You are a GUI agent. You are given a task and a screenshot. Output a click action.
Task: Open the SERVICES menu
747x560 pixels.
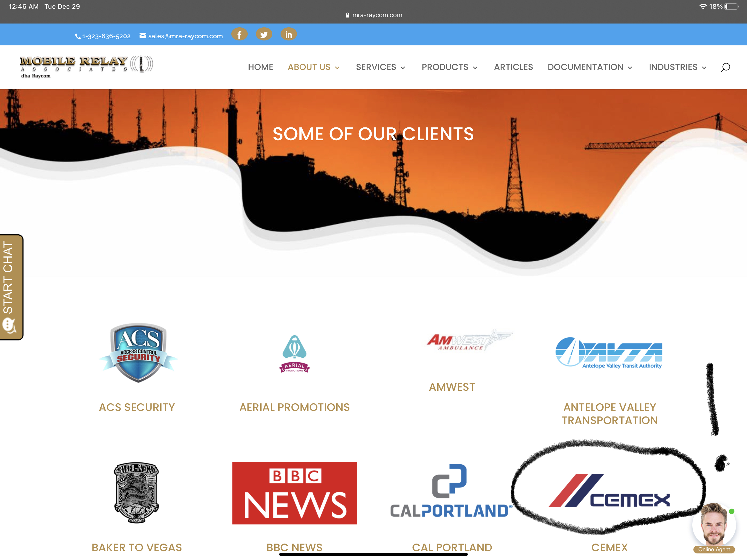click(381, 67)
